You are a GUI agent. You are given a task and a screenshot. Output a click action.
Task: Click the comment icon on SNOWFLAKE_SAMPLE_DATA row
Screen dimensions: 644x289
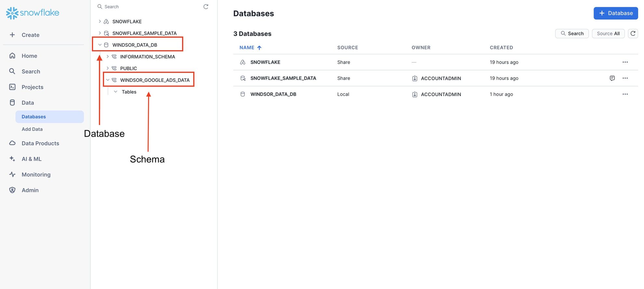612,78
